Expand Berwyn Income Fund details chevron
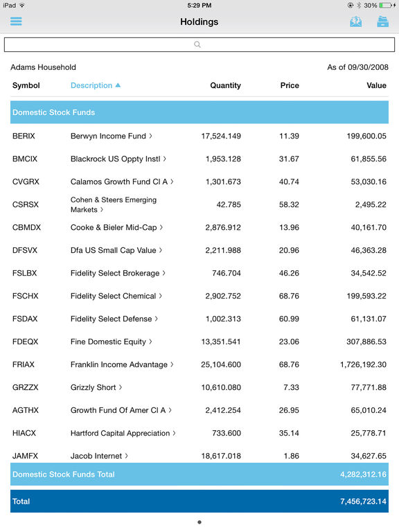 coord(150,136)
